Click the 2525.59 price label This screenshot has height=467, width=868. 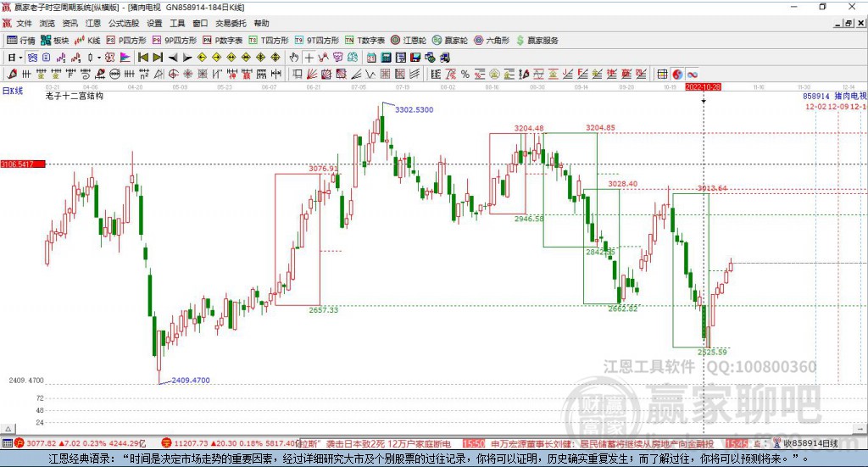coord(712,352)
